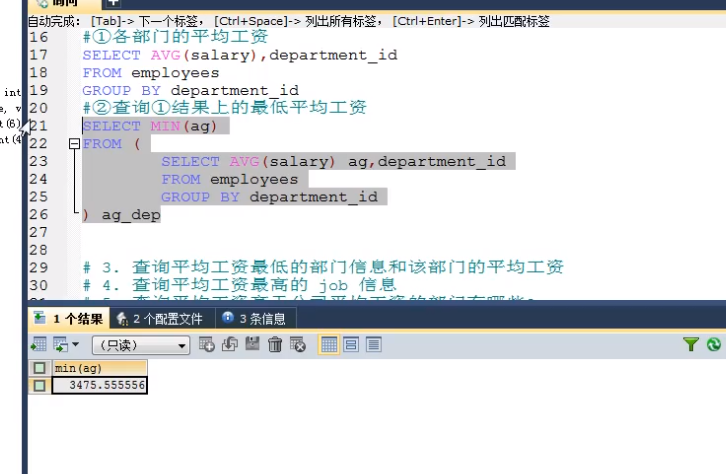Click copy result export icon
This screenshot has height=474, width=726.
point(60,345)
